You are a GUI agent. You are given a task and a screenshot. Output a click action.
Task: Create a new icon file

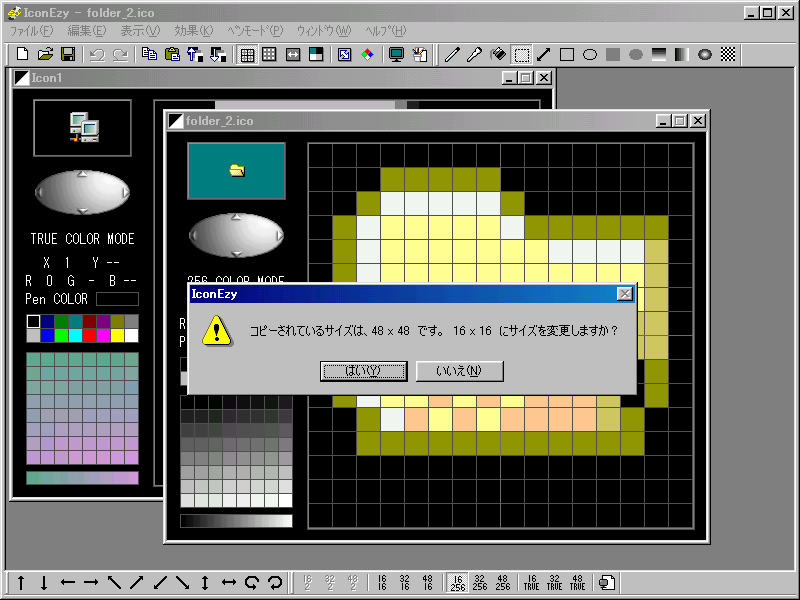(22, 54)
